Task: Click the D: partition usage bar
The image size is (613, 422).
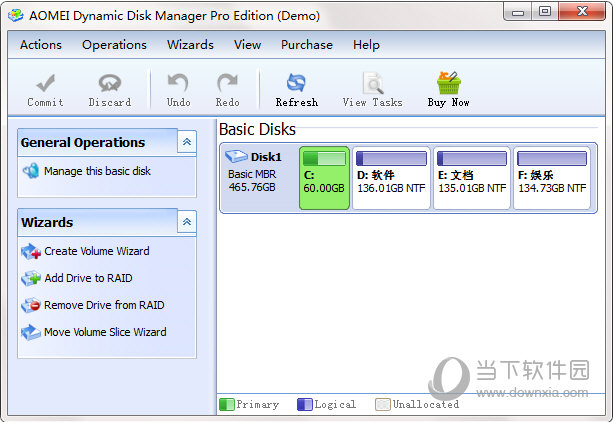Action: pyautogui.click(x=391, y=158)
